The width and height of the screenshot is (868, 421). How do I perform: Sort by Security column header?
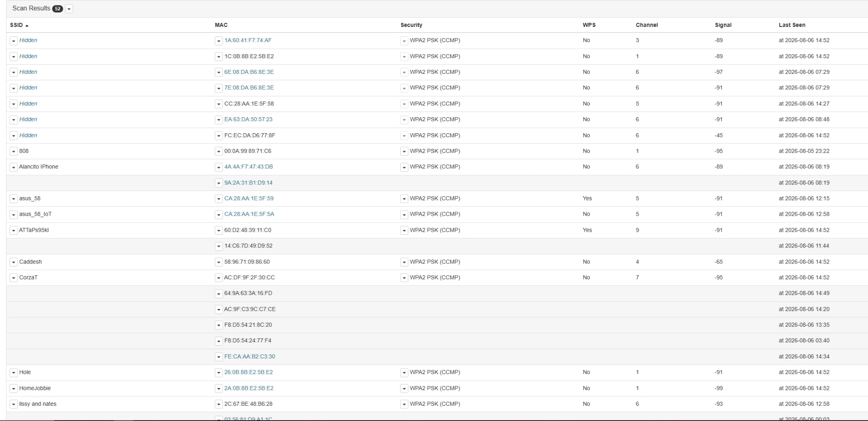411,25
